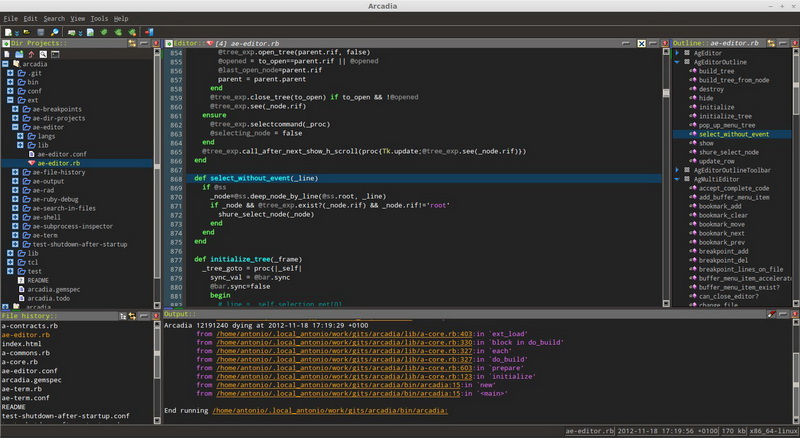Click the document with green arrow toolbar icon
The width and height of the screenshot is (800, 438).
point(90,32)
